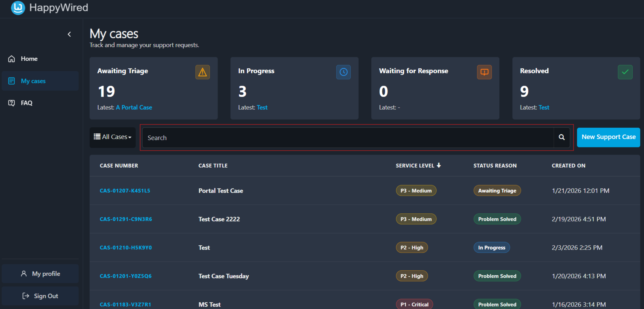Open case CAS-01291-C9N3R6
Viewport: 644px width, 309px height.
click(x=126, y=219)
